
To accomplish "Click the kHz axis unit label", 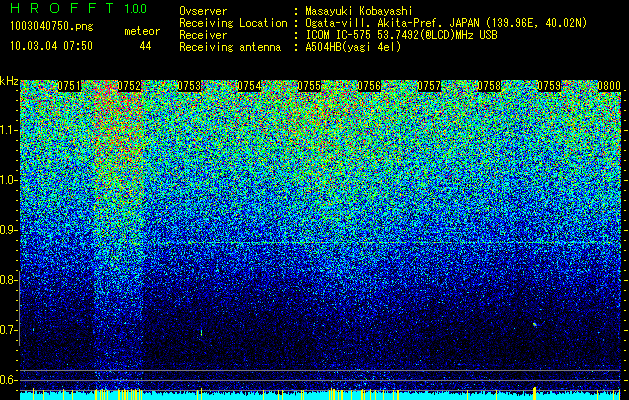I will [9, 81].
